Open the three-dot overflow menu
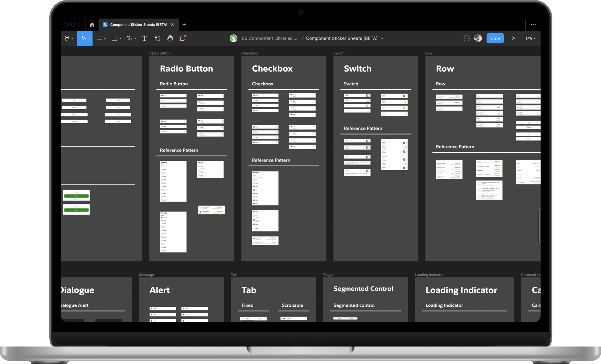 pos(533,25)
